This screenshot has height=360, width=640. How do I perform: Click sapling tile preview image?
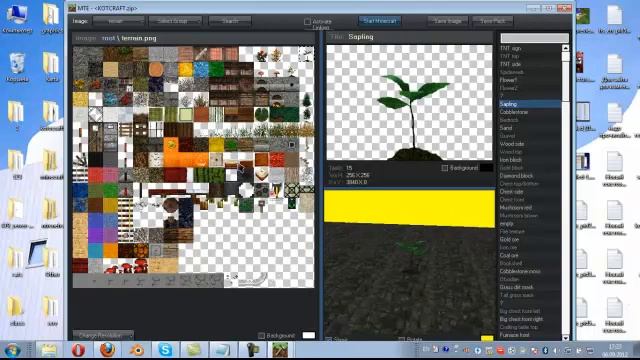(409, 102)
